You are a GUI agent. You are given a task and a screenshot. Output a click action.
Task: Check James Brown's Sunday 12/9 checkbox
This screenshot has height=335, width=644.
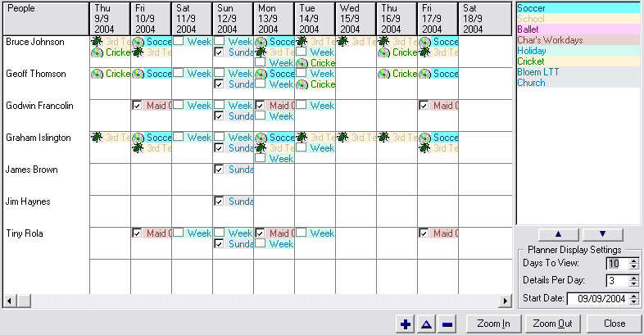click(x=219, y=170)
